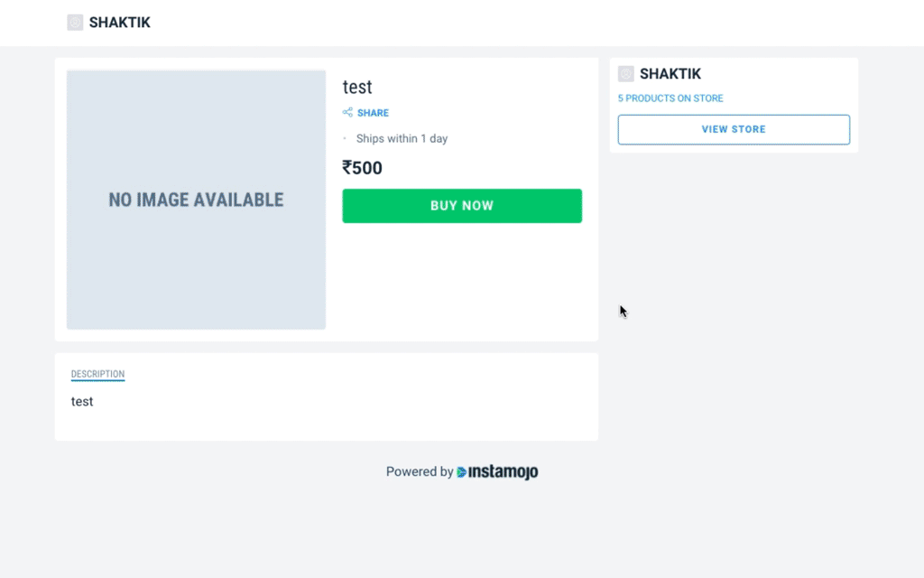The width and height of the screenshot is (924, 578).
Task: Click the No Image Available product thumbnail
Action: click(x=196, y=200)
